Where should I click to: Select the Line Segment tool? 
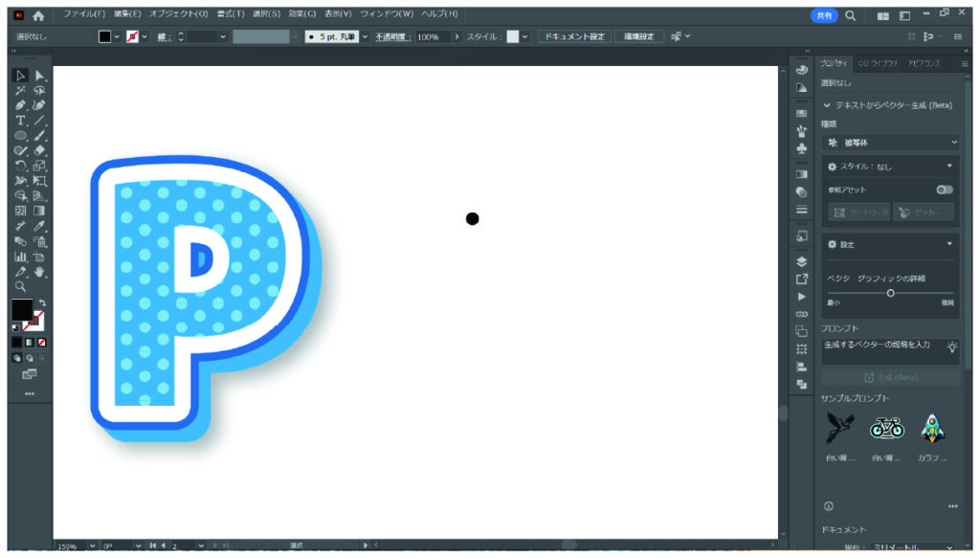coord(39,121)
